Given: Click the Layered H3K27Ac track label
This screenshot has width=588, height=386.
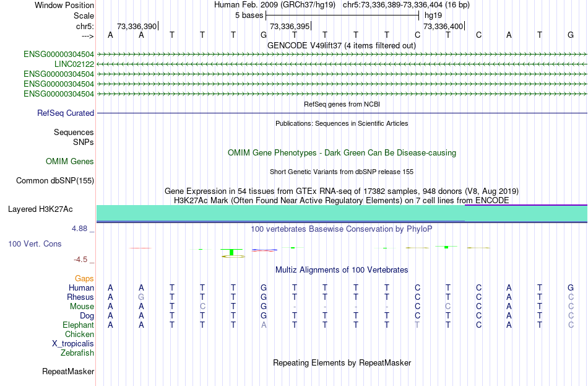Looking at the screenshot, I should 40,209.
